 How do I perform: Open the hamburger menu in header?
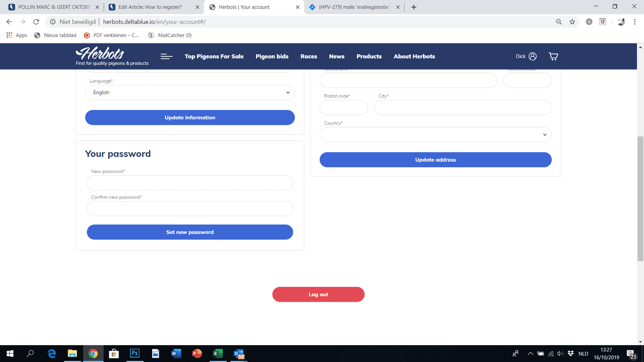(x=166, y=56)
